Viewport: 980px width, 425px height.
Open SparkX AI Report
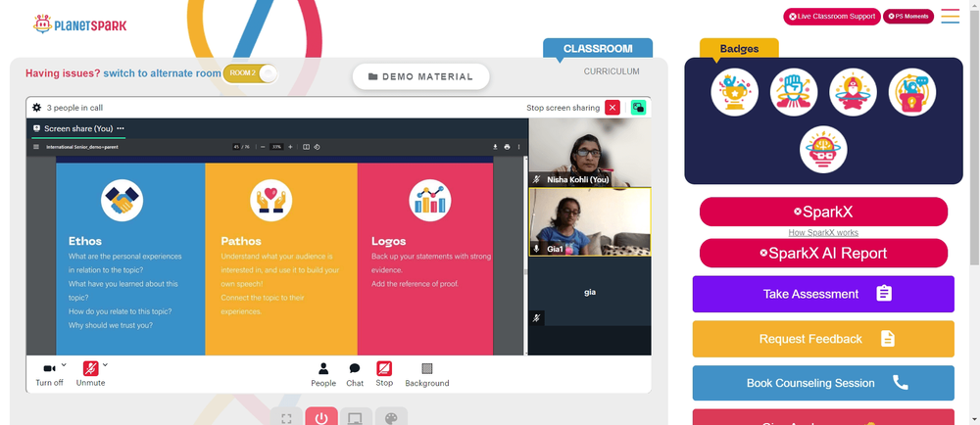pos(823,253)
